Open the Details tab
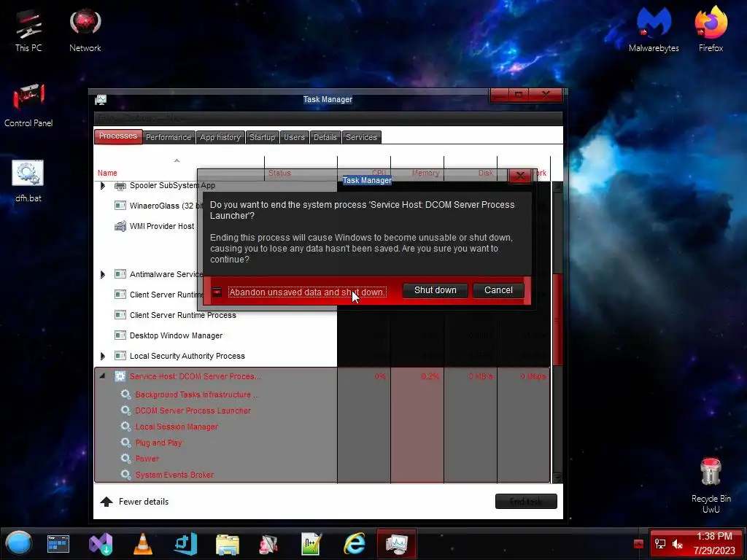This screenshot has height=560, width=747. click(325, 137)
